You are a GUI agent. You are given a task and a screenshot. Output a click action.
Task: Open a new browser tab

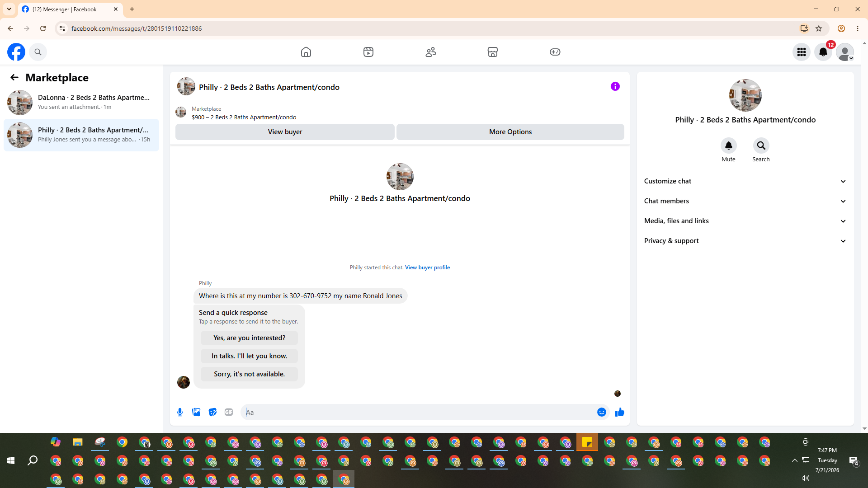pyautogui.click(x=132, y=9)
